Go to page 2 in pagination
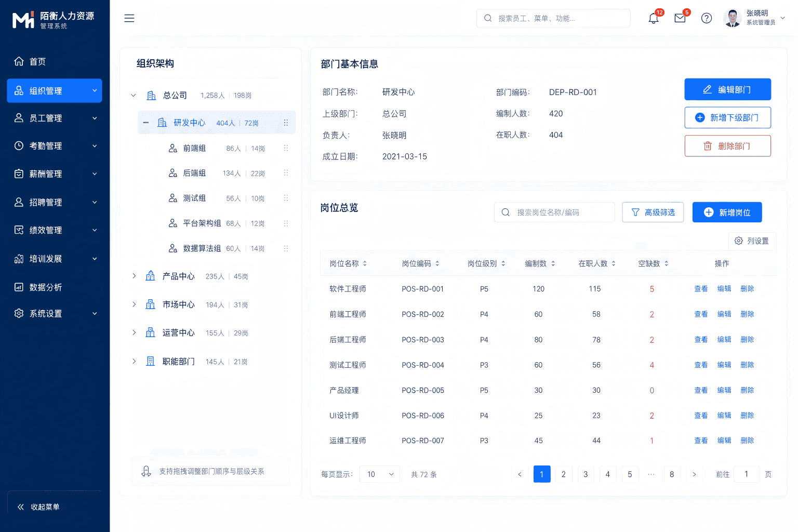 pyautogui.click(x=564, y=474)
